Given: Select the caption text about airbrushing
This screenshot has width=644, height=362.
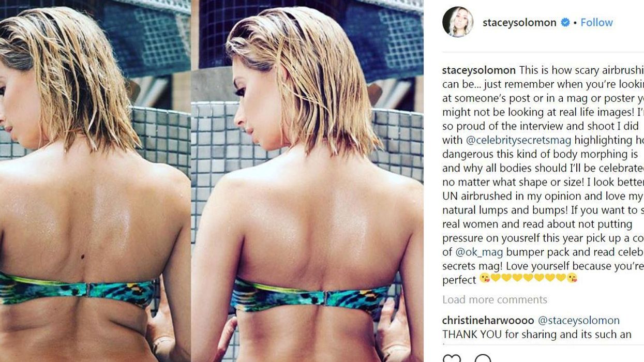Looking at the screenshot, I should (x=543, y=175).
